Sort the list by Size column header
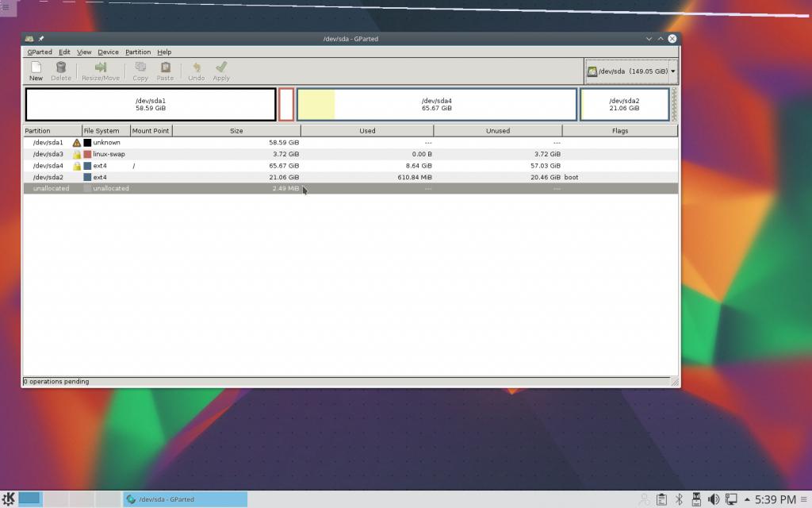The image size is (812, 508). 236,131
